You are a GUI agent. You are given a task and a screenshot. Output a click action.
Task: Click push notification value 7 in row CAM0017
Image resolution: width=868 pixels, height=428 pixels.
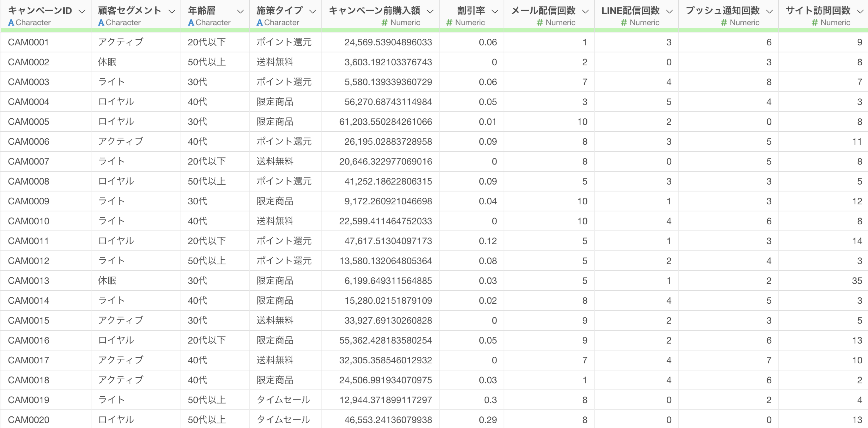point(769,360)
